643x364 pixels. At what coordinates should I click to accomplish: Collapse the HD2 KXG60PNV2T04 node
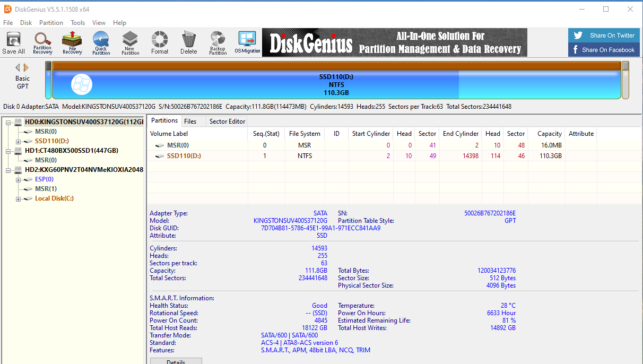9,170
